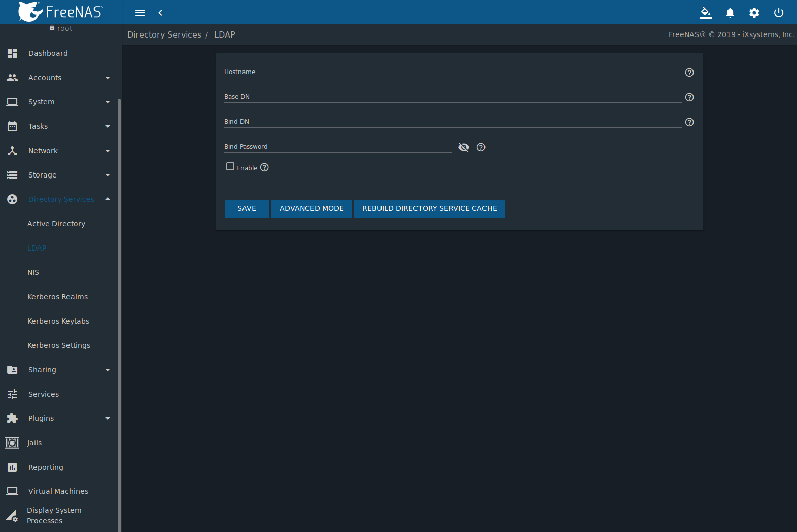Open the NIS submenu item
Image resolution: width=797 pixels, height=532 pixels.
(x=33, y=272)
